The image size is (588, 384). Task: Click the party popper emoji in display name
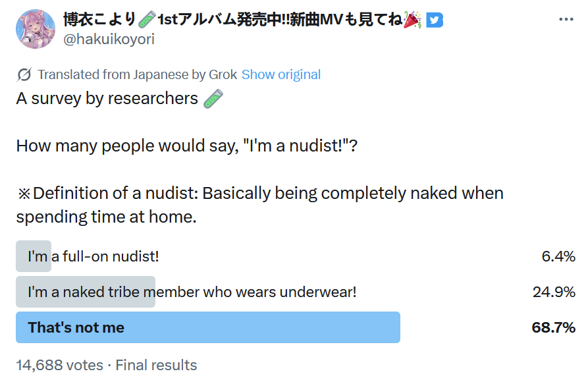414,20
